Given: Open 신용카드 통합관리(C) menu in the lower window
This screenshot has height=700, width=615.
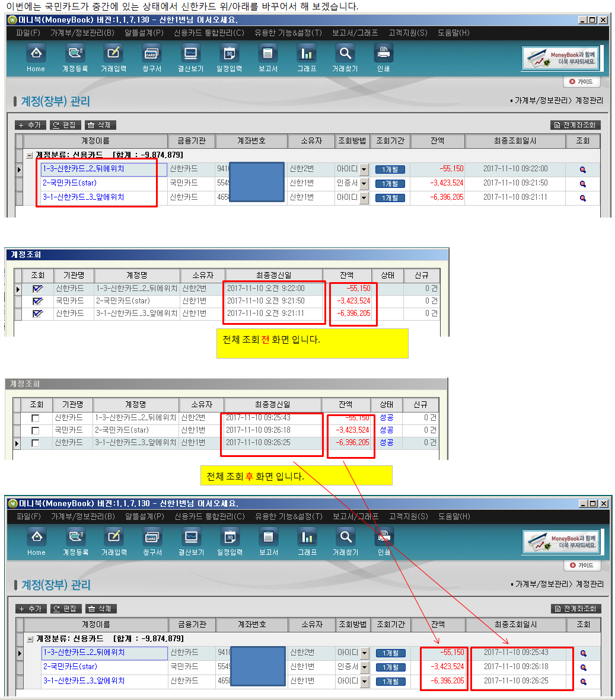Looking at the screenshot, I should [x=209, y=516].
